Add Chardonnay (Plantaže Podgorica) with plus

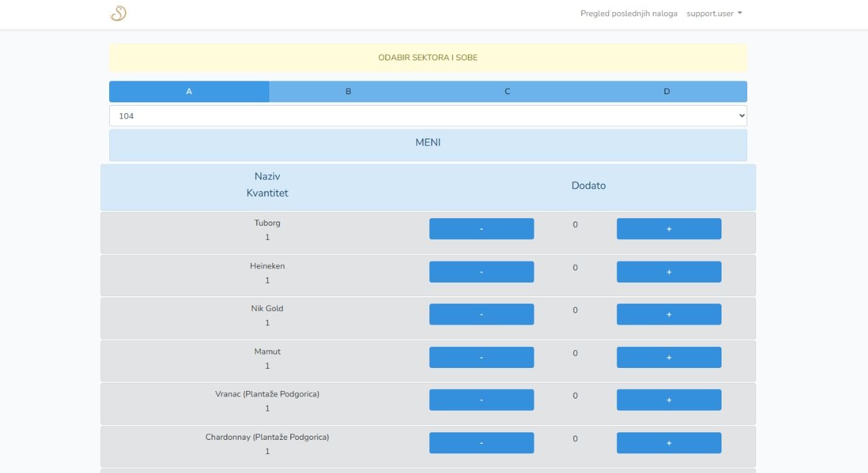coord(669,443)
